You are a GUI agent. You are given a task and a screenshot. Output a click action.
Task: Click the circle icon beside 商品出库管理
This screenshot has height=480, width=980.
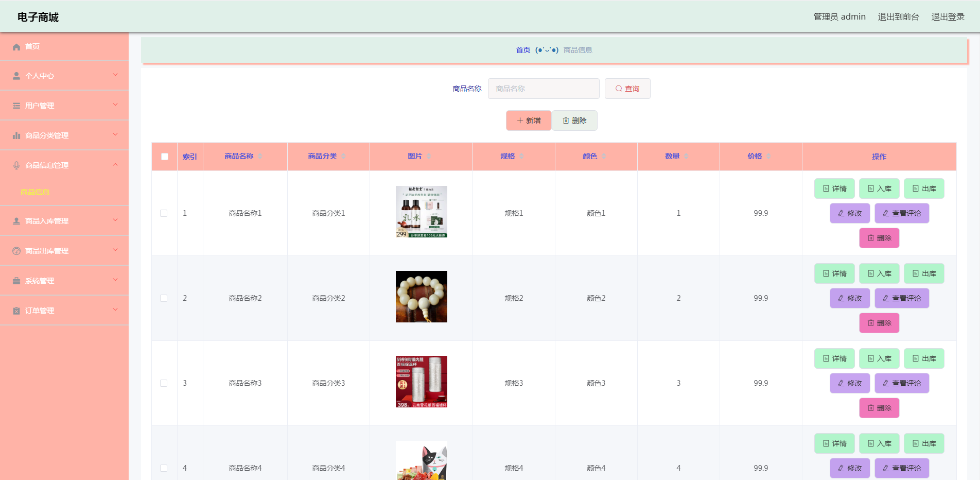tap(16, 251)
